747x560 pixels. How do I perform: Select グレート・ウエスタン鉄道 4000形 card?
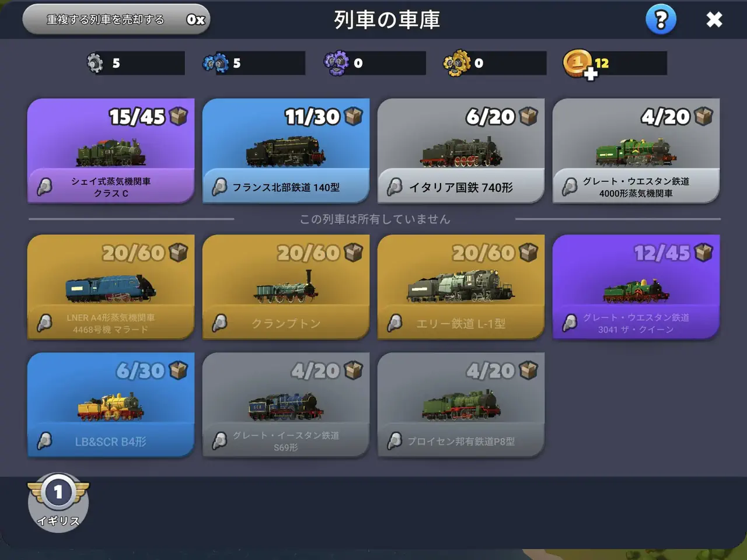[x=636, y=151]
